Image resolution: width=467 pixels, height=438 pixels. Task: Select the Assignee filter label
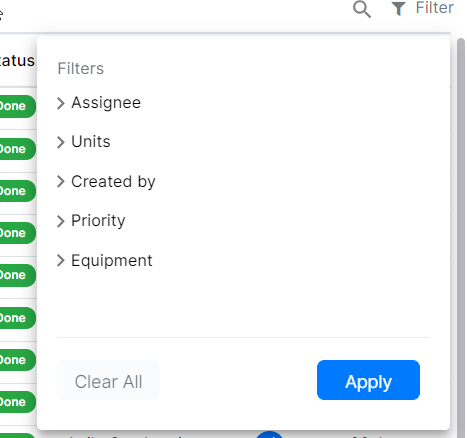point(106,103)
